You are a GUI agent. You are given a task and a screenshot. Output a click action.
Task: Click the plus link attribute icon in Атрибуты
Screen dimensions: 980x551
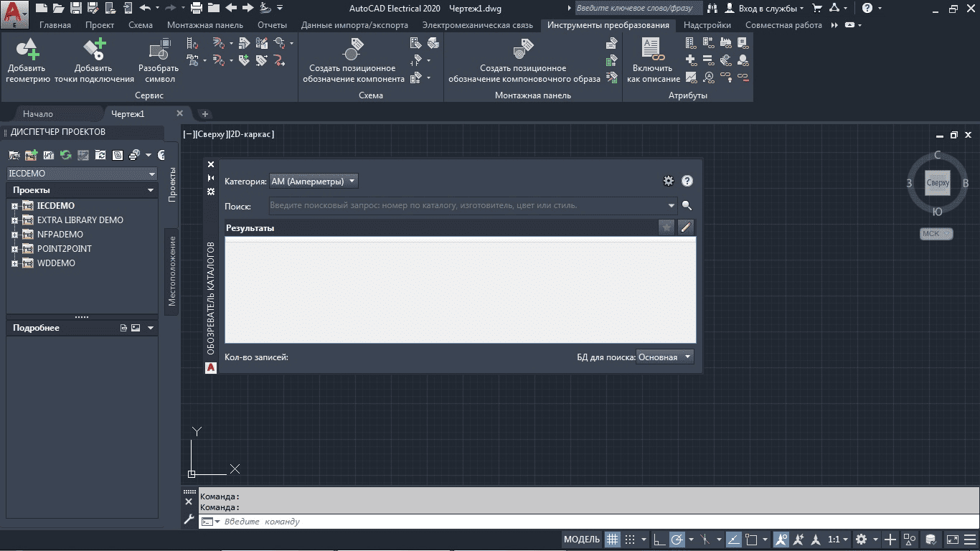click(x=691, y=60)
